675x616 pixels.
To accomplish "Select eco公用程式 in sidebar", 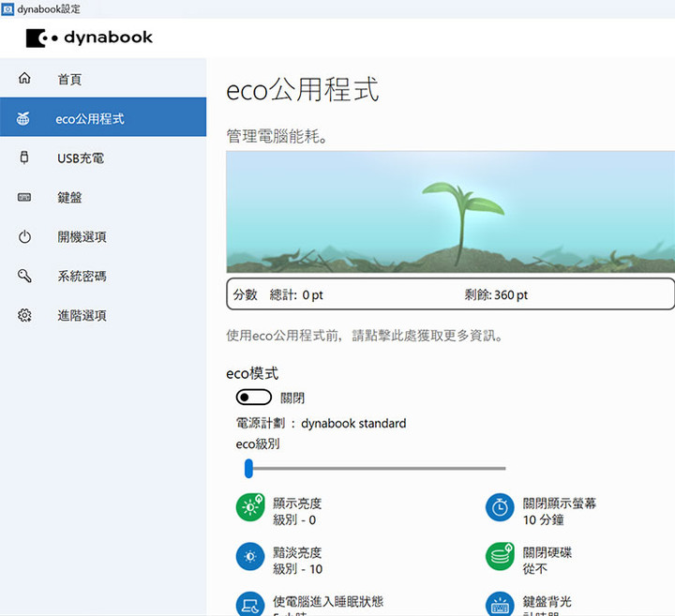I will tap(103, 117).
